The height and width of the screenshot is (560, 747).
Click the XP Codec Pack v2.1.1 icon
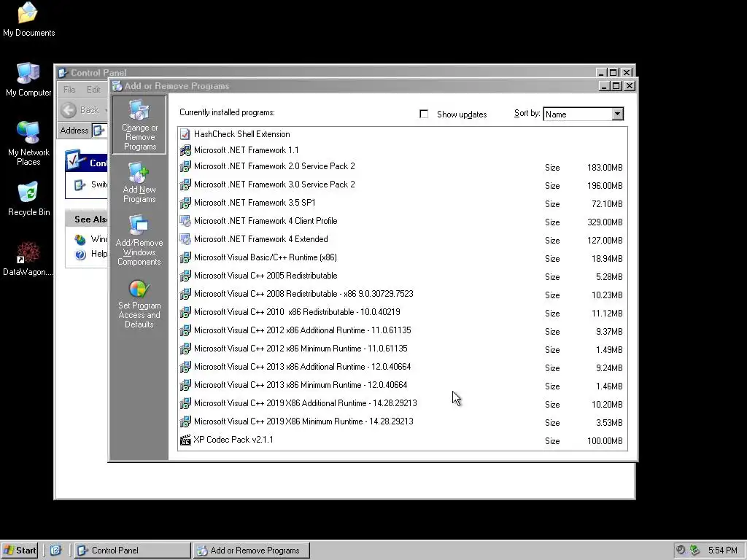[x=185, y=440]
